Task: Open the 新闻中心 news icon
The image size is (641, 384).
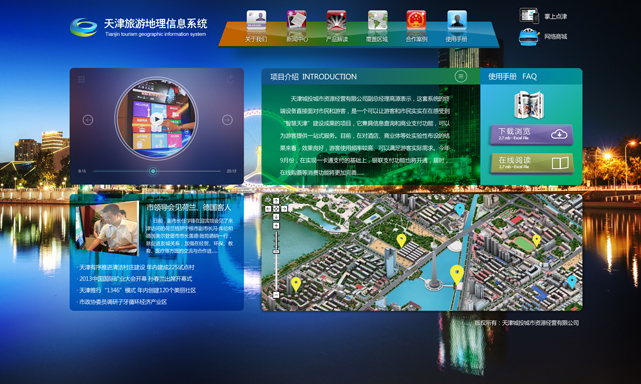Action: click(x=296, y=20)
